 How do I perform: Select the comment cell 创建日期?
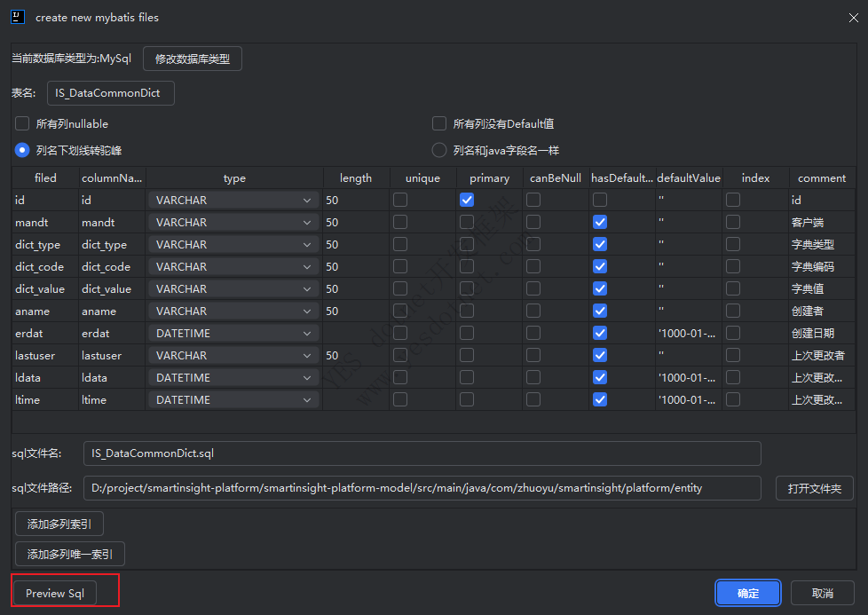[822, 333]
